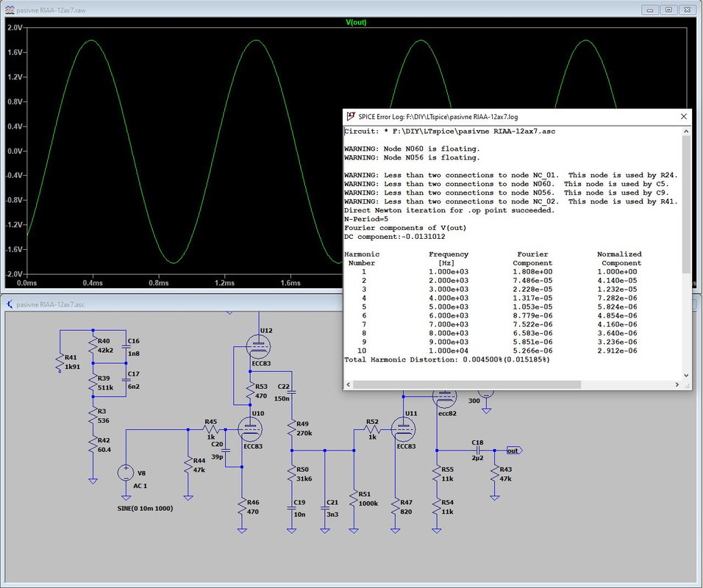Click the Error Log vertical scrollbar up arrow
The height and width of the screenshot is (588, 703).
coord(686,132)
